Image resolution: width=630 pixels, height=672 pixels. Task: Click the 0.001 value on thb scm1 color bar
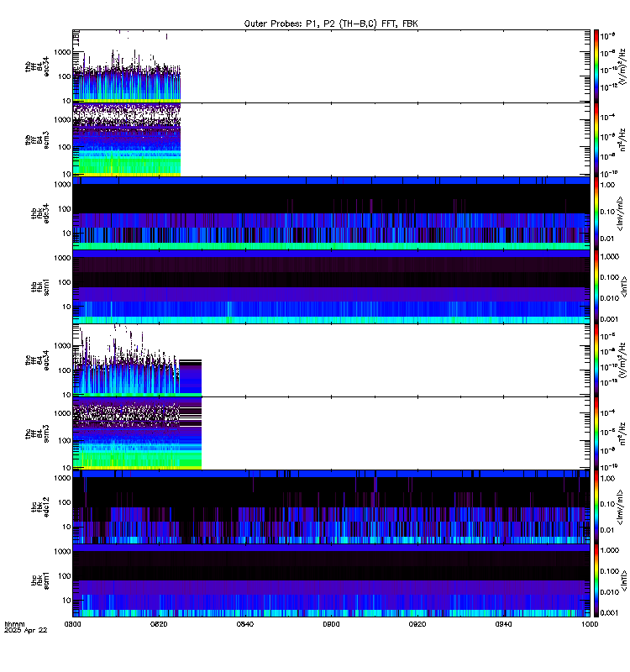pyautogui.click(x=610, y=319)
